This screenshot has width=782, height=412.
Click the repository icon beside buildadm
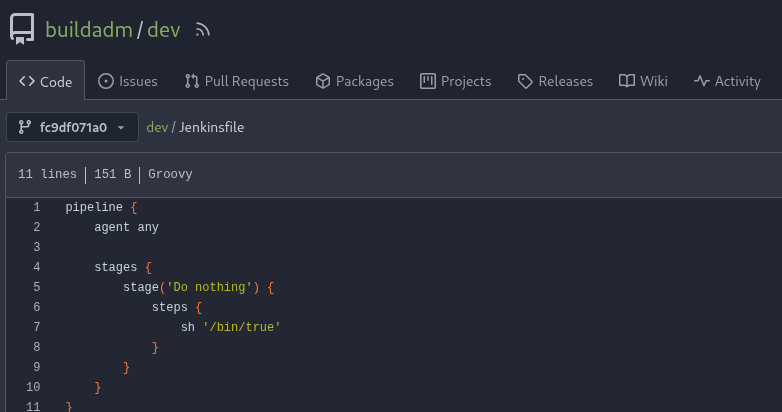(22, 29)
